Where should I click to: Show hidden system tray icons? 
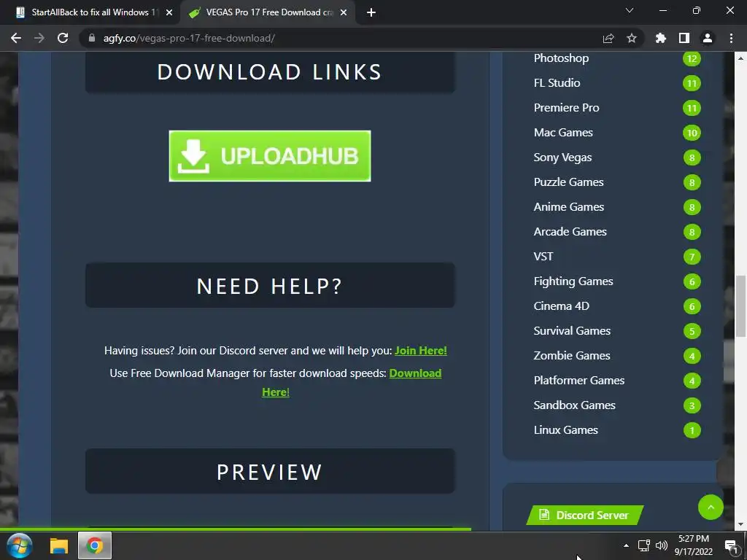coord(626,545)
